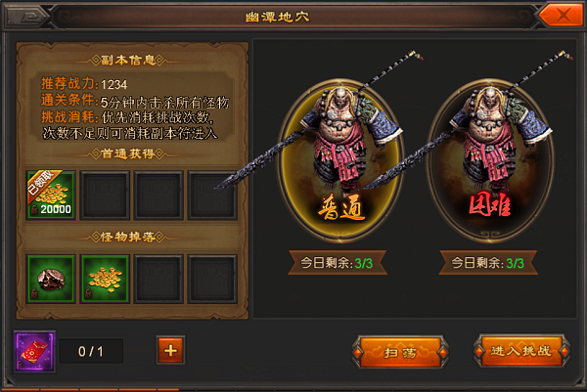Click the third empty first-clear reward slot
Screen dimensions: 587x392
coord(158,195)
